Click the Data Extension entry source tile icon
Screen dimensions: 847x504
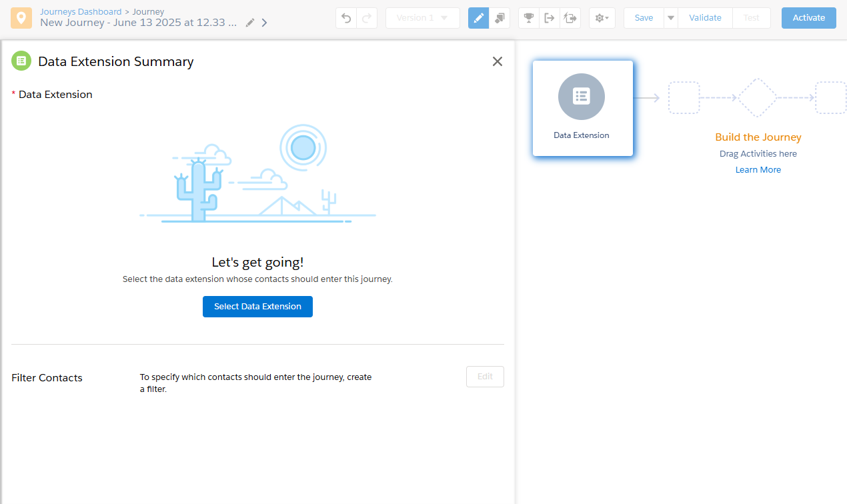[582, 97]
